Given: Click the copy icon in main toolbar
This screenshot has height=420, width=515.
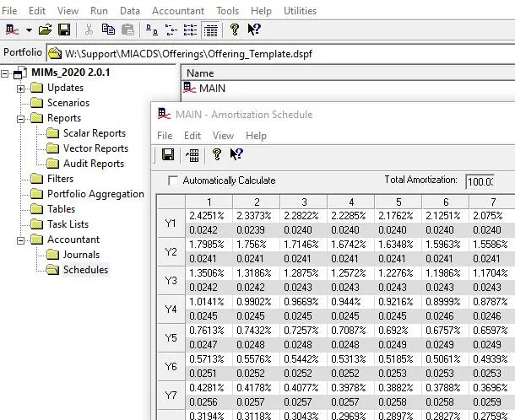Looking at the screenshot, I should click(x=108, y=30).
